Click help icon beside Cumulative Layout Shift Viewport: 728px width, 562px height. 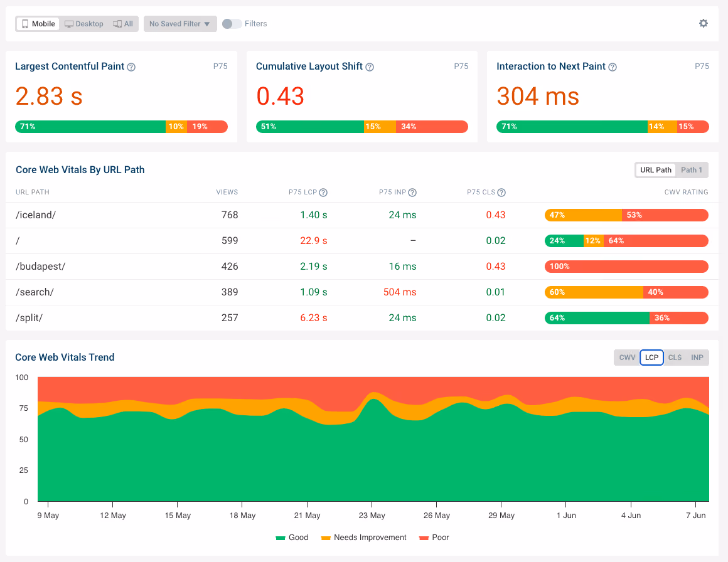pyautogui.click(x=370, y=67)
